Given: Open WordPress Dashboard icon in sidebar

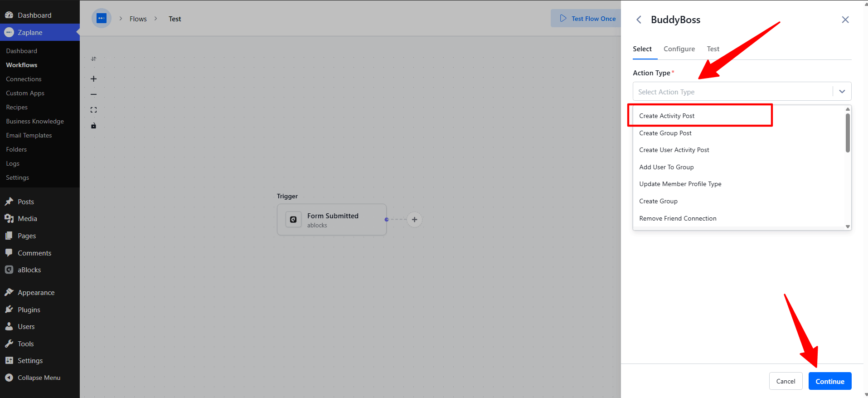Looking at the screenshot, I should tap(9, 15).
